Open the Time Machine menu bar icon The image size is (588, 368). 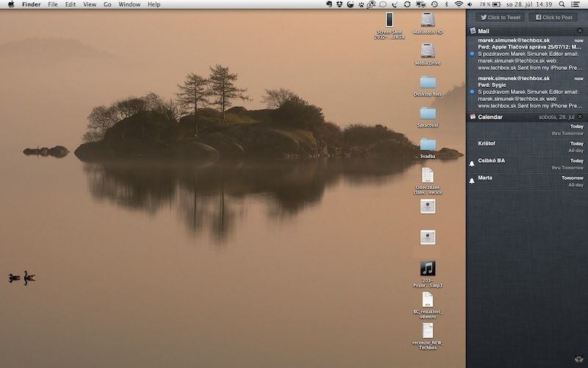coord(434,4)
